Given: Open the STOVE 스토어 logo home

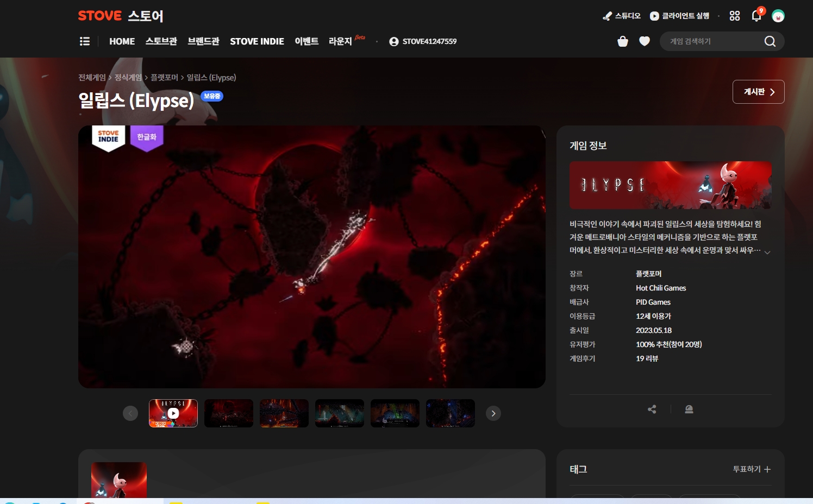Looking at the screenshot, I should tap(121, 16).
